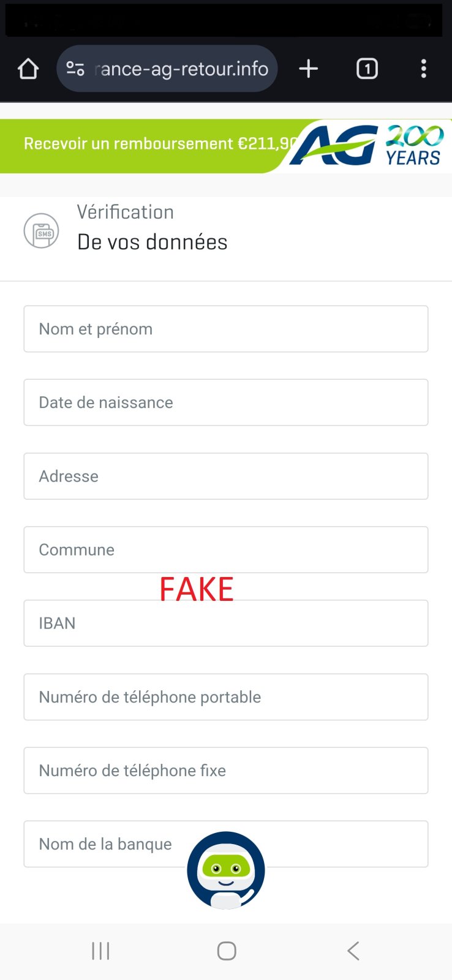The width and height of the screenshot is (452, 980).
Task: Open the tab switcher showing 1 tab
Action: click(367, 69)
